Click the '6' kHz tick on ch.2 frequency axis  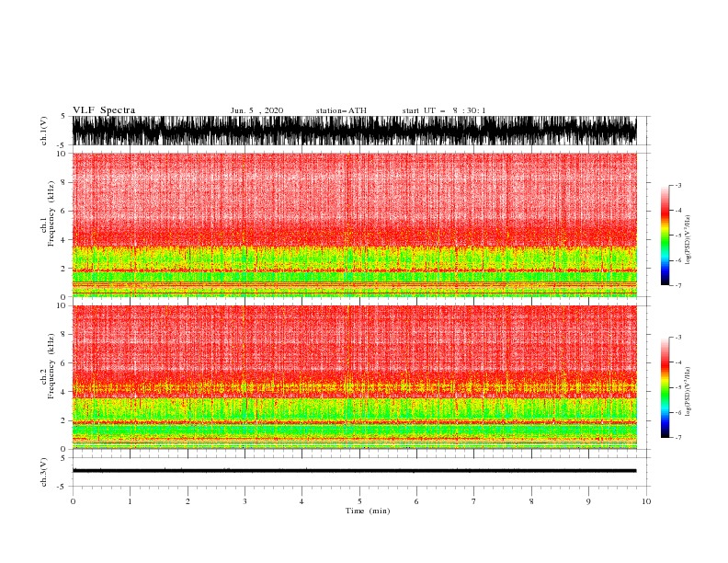point(63,363)
